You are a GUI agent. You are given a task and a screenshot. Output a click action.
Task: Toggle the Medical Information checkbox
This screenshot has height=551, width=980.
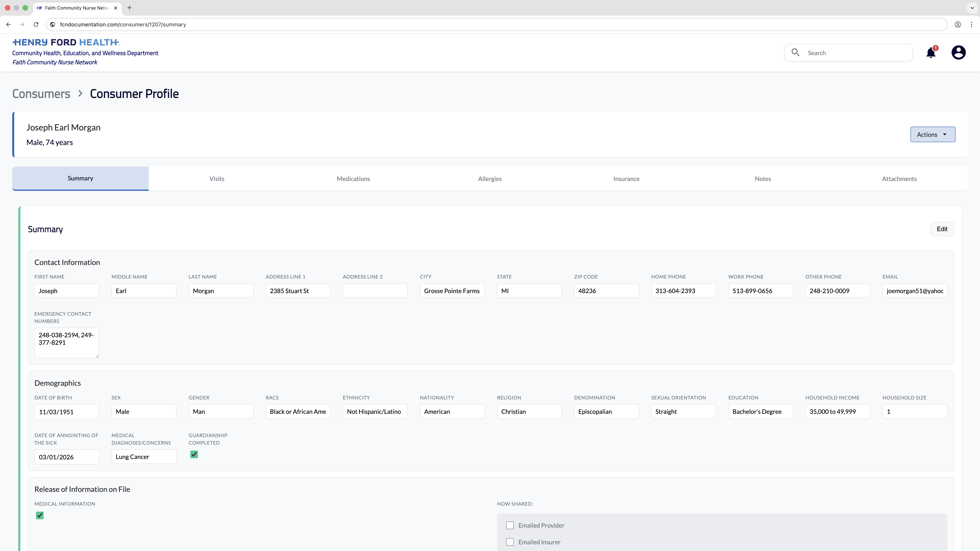(40, 515)
